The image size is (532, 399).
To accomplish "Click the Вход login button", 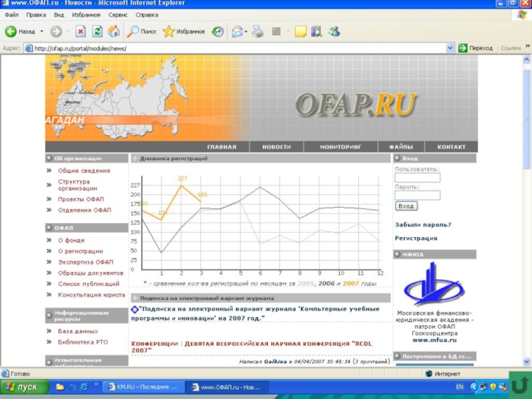I will (406, 206).
